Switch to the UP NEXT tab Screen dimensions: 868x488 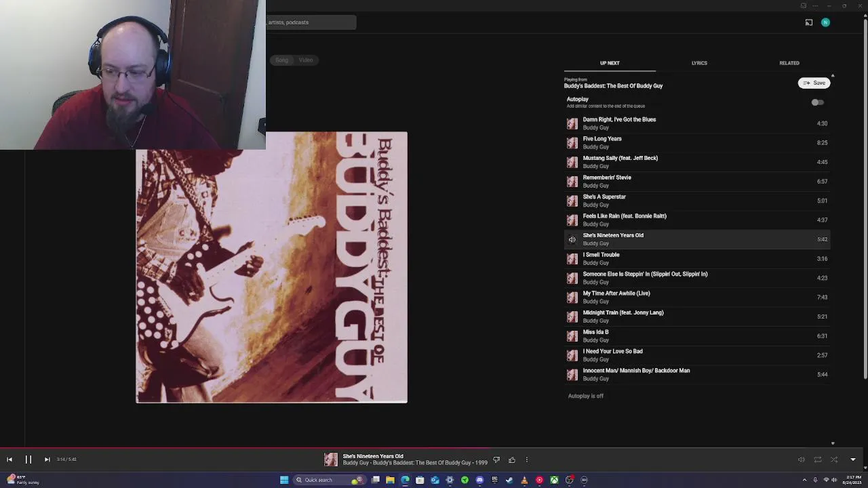pos(610,63)
